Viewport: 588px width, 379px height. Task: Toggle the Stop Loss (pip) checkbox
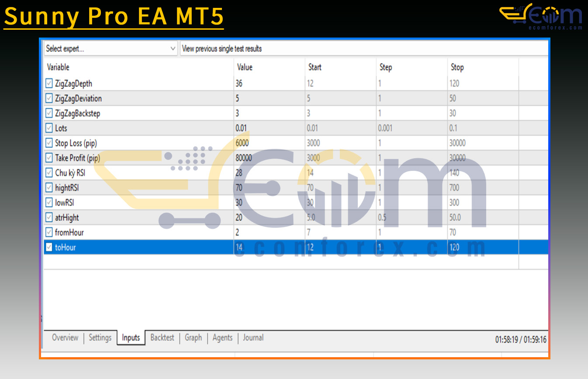[x=49, y=143]
